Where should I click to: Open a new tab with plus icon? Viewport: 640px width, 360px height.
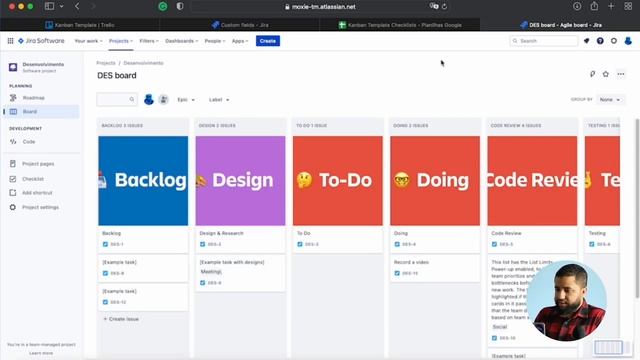(611, 6)
